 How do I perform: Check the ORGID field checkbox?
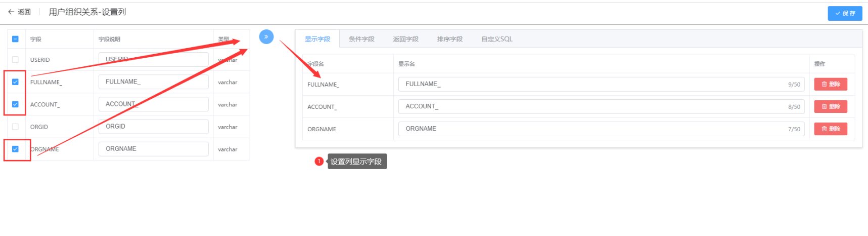point(15,127)
